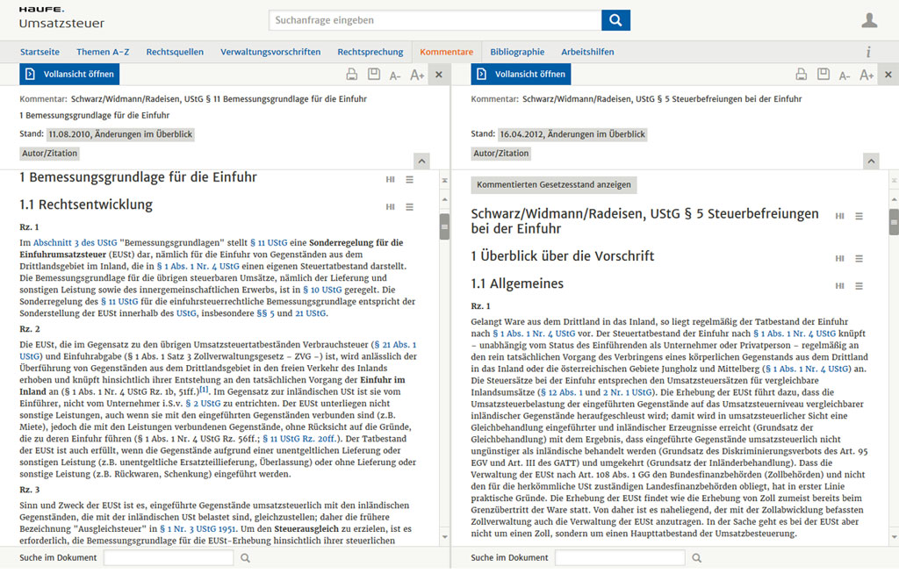Open '§ 11 UStG Rz. 20ff.' link
The width and height of the screenshot is (899, 588).
[x=300, y=439]
